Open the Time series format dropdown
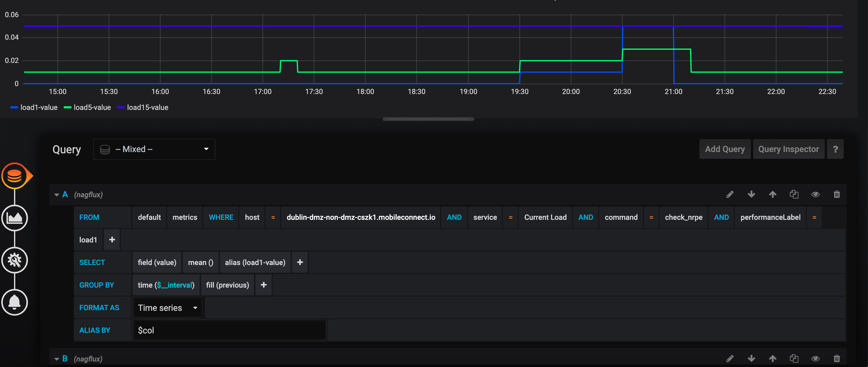This screenshot has height=367, width=868. point(168,308)
